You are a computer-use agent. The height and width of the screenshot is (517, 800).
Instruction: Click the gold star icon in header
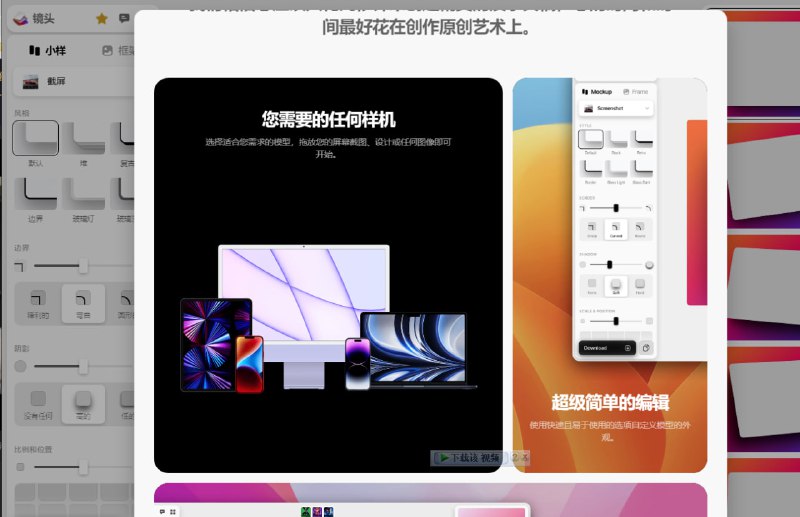click(x=102, y=19)
